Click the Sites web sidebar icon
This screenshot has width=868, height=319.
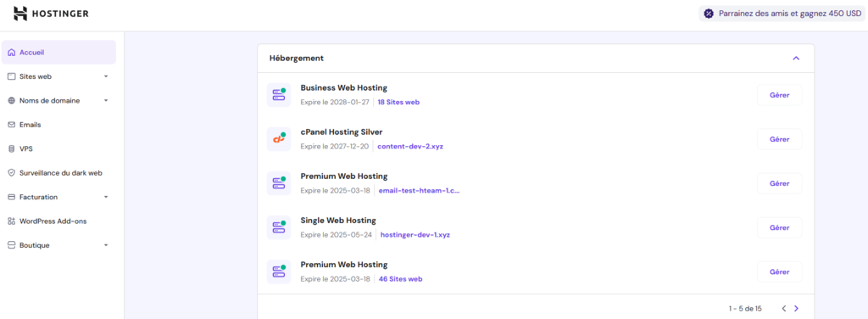click(12, 76)
